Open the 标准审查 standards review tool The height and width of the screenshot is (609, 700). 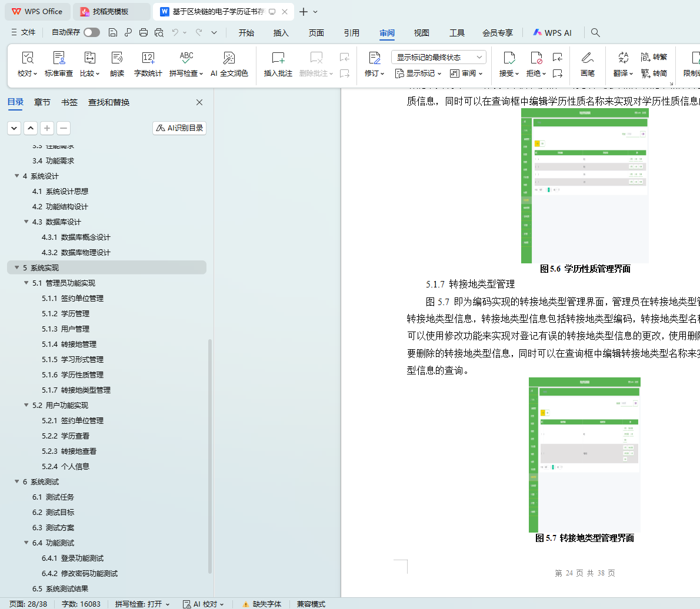[59, 58]
